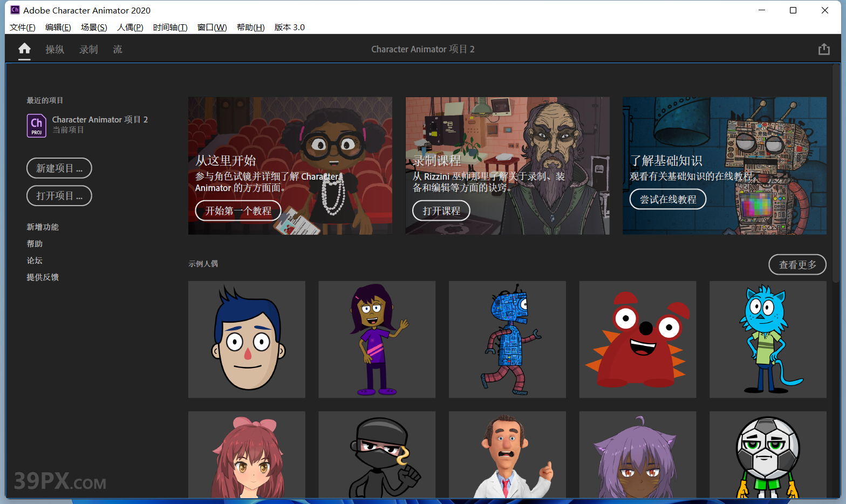
Task: Open the 论坛 link
Action: tap(35, 261)
